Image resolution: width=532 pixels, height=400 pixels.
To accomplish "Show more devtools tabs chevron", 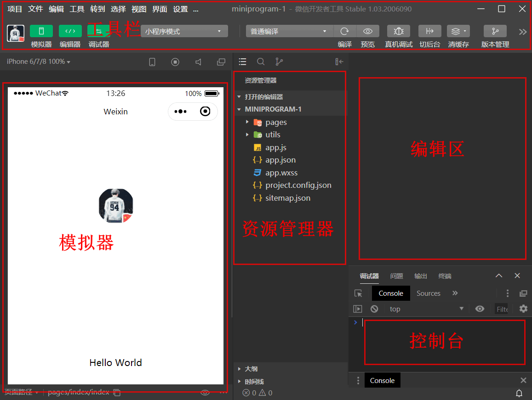I will [455, 293].
